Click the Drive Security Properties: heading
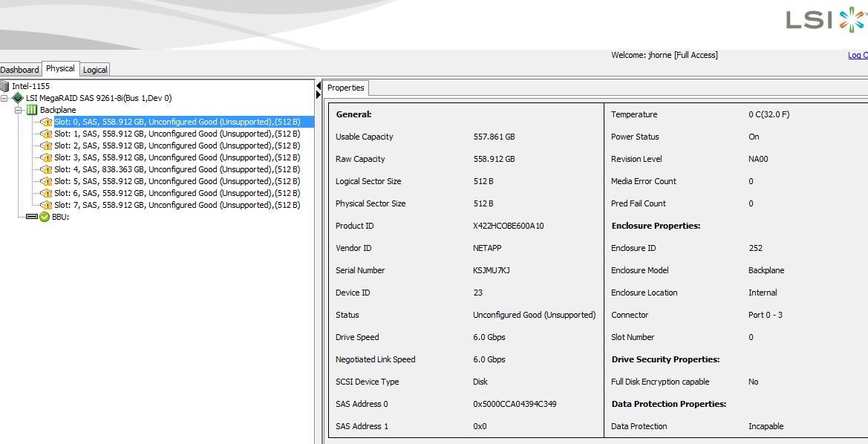This screenshot has width=868, height=444. click(x=665, y=359)
